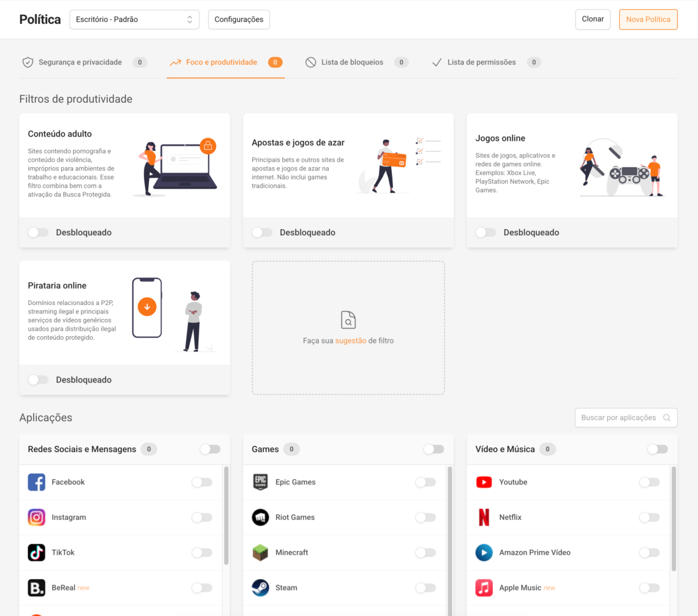The image size is (698, 616).
Task: Select the TikTok icon
Action: tap(36, 552)
